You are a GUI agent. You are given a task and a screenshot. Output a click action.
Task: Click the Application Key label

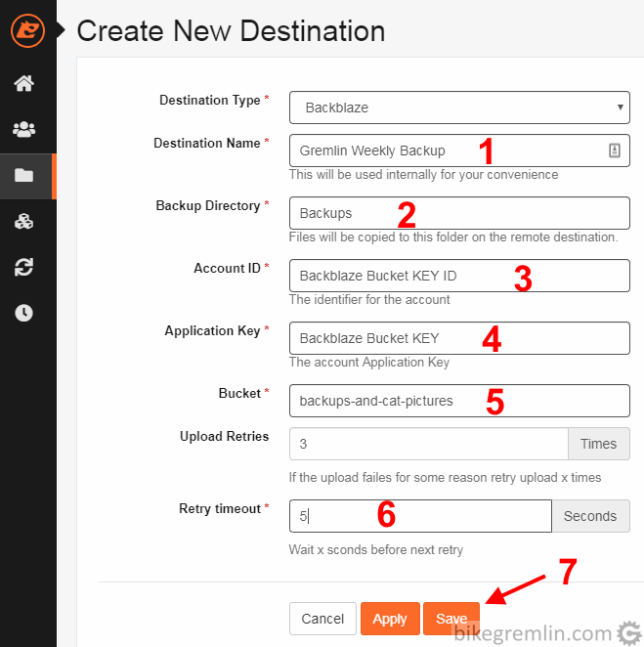(x=212, y=331)
